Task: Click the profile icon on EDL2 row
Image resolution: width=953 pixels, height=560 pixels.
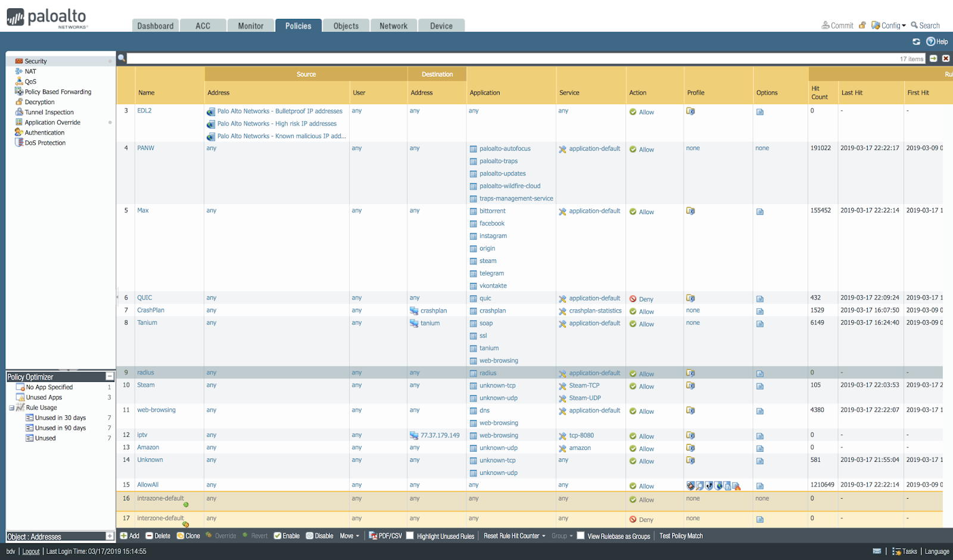Action: pos(690,111)
